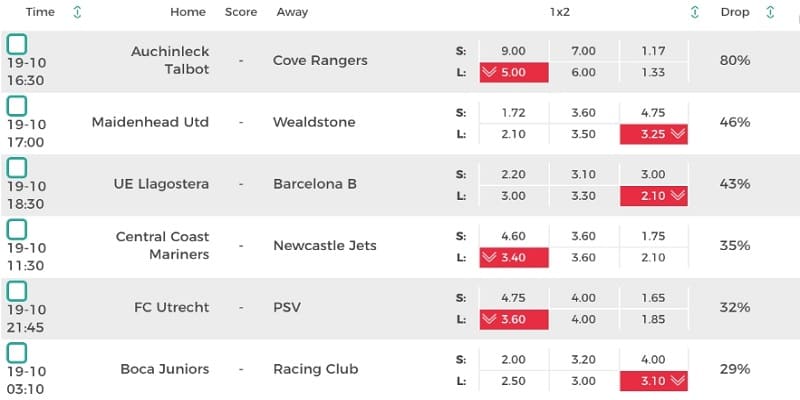Choose the red 3.60 FC Utrecht odds
The image size is (800, 400).
click(x=514, y=320)
